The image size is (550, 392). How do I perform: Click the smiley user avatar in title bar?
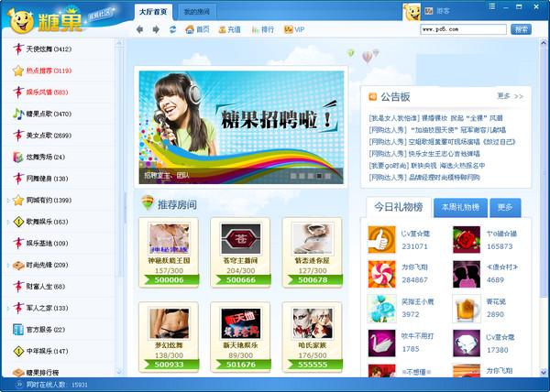pos(412,12)
